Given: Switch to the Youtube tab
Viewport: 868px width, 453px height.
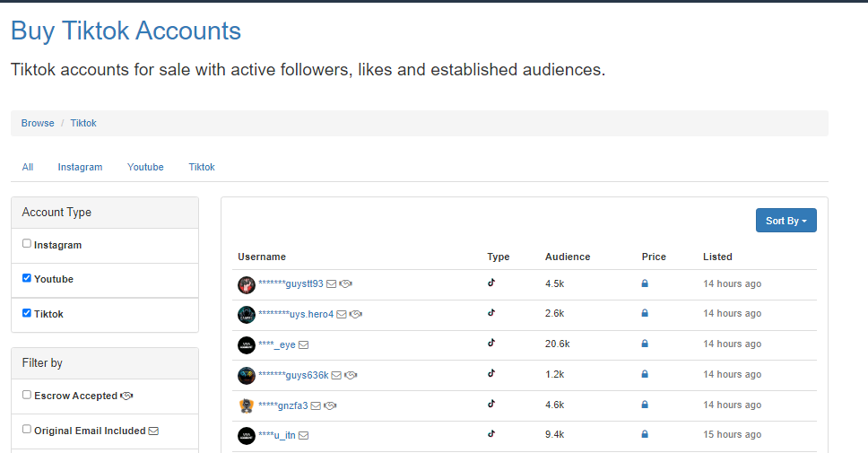Looking at the screenshot, I should [145, 167].
